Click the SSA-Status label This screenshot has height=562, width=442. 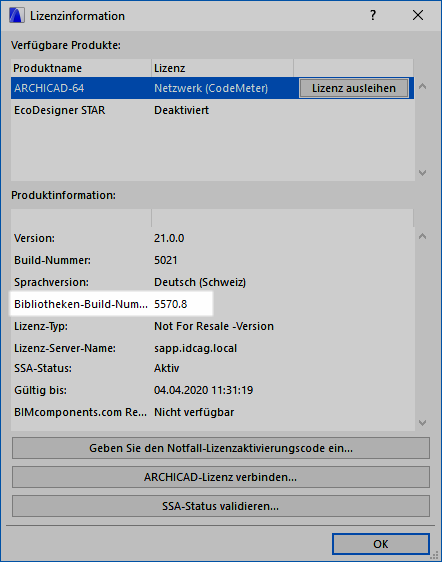pyautogui.click(x=43, y=368)
